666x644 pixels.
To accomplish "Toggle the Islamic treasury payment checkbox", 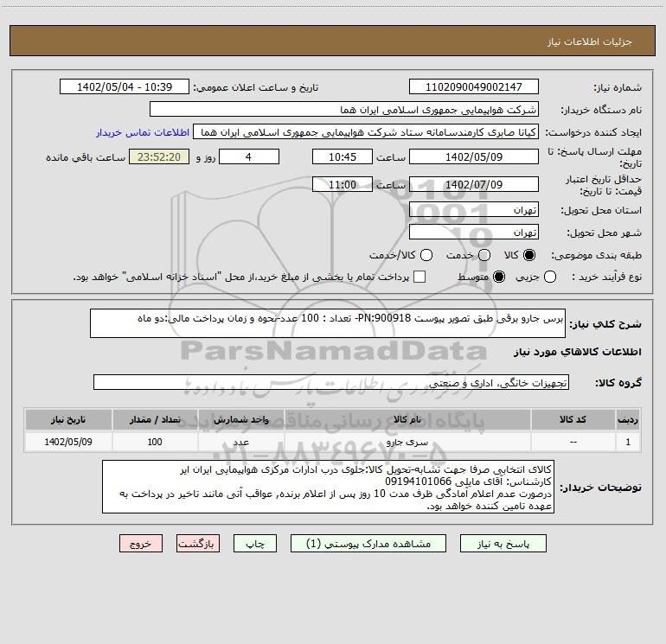I will point(419,277).
